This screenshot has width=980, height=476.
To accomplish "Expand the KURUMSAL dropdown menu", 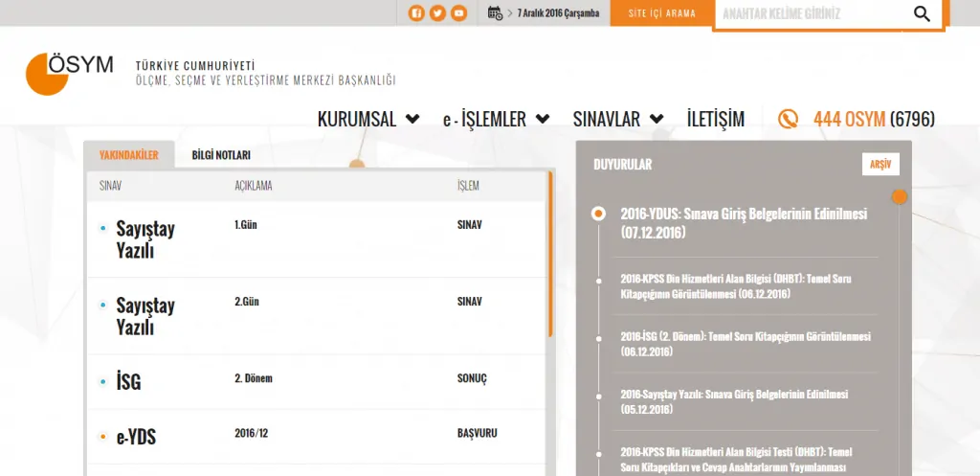I will coord(368,120).
